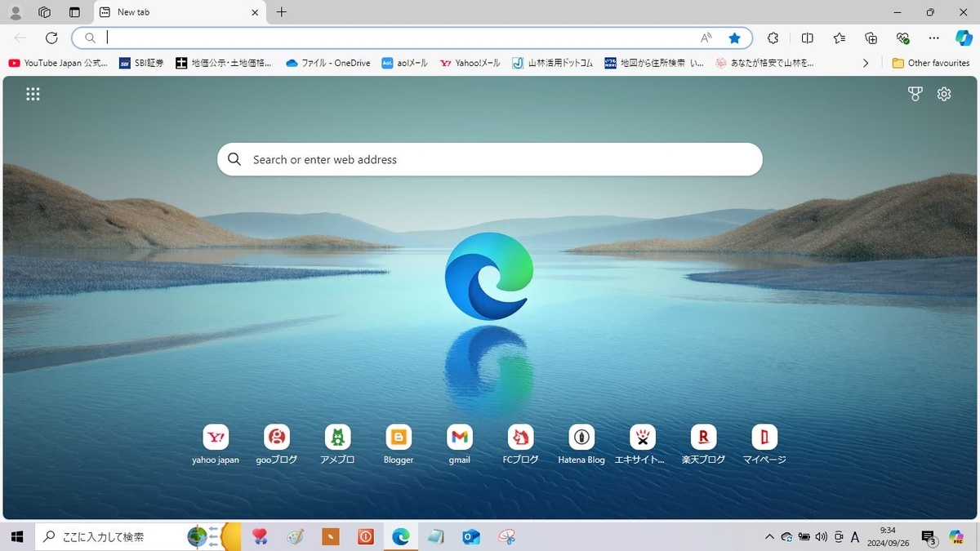This screenshot has height=551, width=980.
Task: Open a new tab with plus button
Action: click(282, 12)
